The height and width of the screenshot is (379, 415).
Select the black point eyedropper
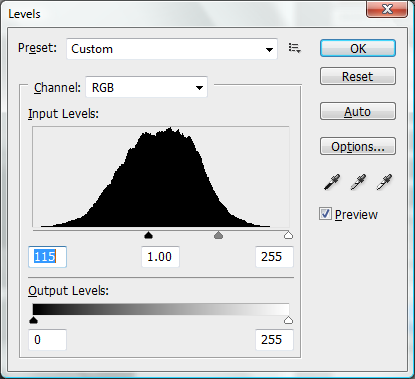click(x=332, y=182)
